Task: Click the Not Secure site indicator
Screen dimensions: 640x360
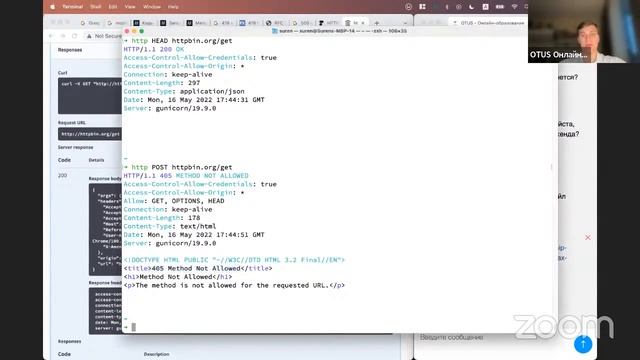Action: point(104,36)
